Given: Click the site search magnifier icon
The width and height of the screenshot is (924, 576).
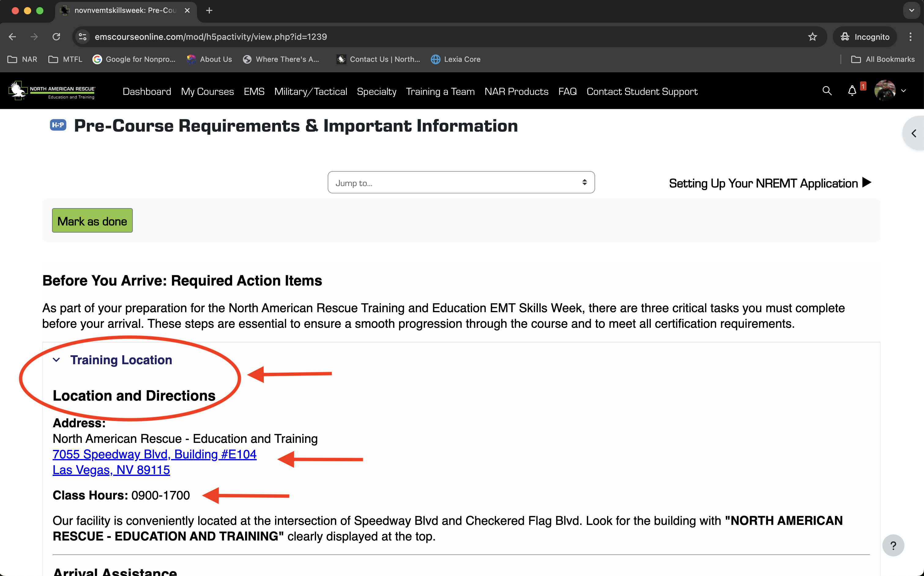Looking at the screenshot, I should pyautogui.click(x=827, y=91).
